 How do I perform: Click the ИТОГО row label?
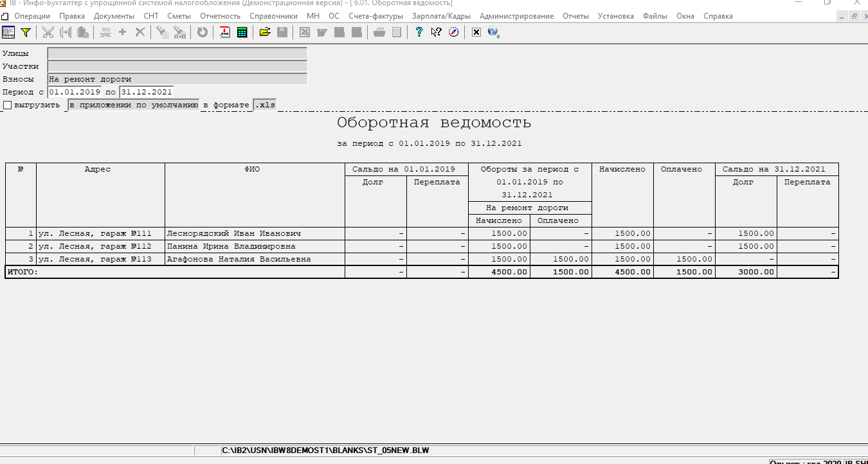tap(23, 272)
